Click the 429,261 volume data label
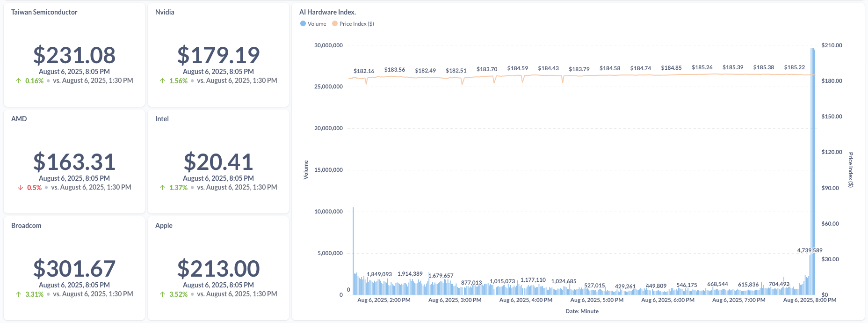This screenshot has width=868, height=323. point(625,286)
